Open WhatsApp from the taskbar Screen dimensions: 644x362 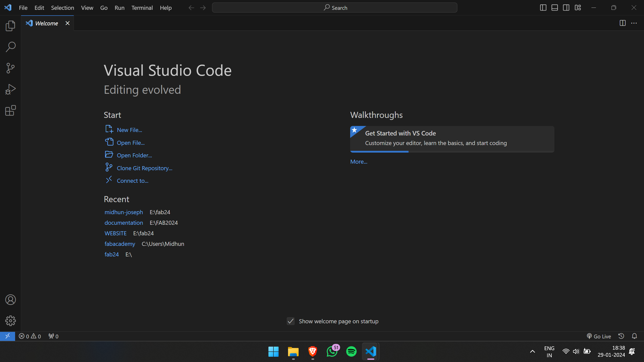pos(332,351)
